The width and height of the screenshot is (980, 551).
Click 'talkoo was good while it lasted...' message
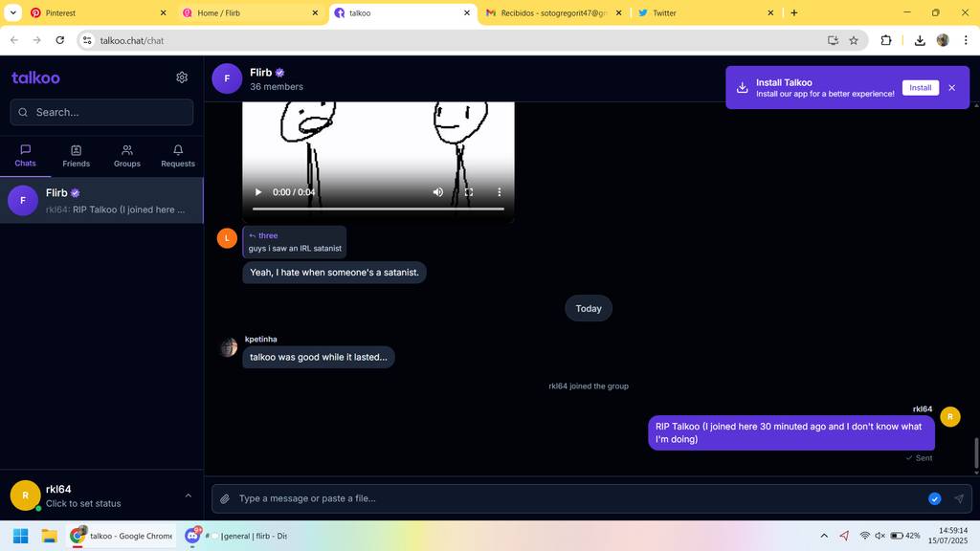[x=319, y=358]
